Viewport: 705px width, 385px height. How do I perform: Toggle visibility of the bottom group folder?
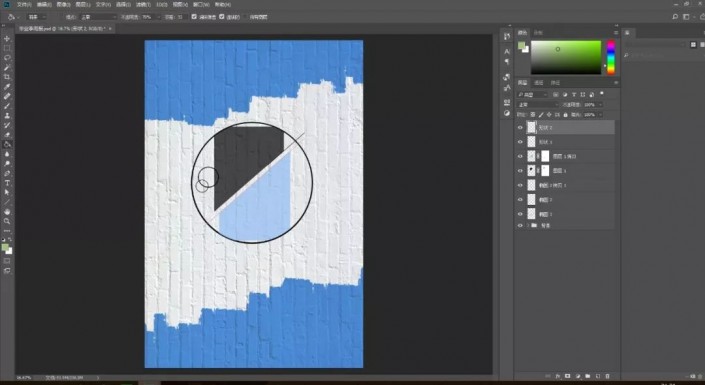[x=520, y=225]
